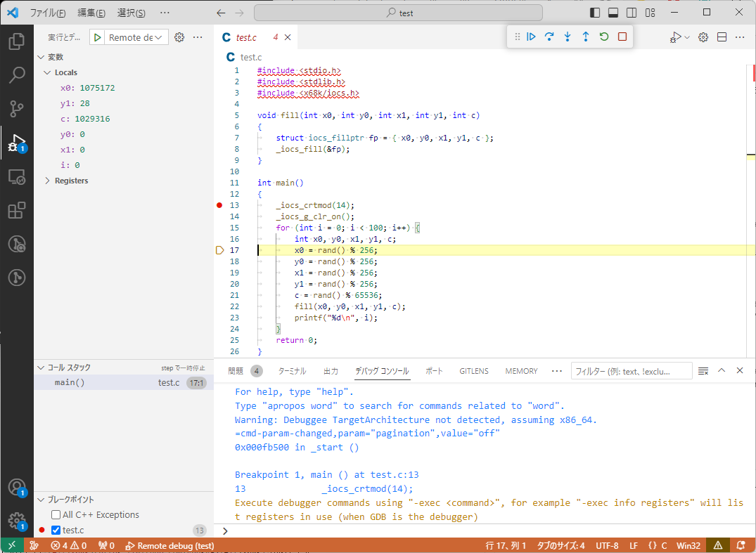Open the ファイル menu

tap(48, 13)
